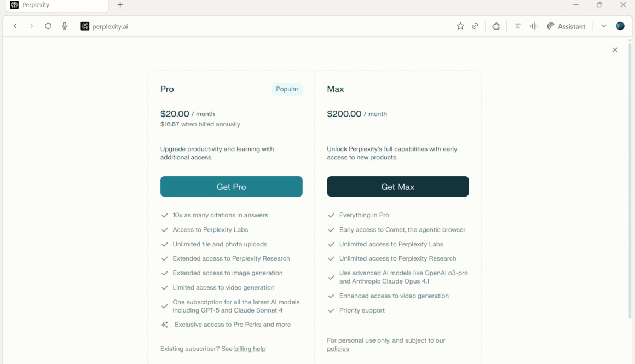
Task: Open the Assistant panel
Action: coord(566,26)
